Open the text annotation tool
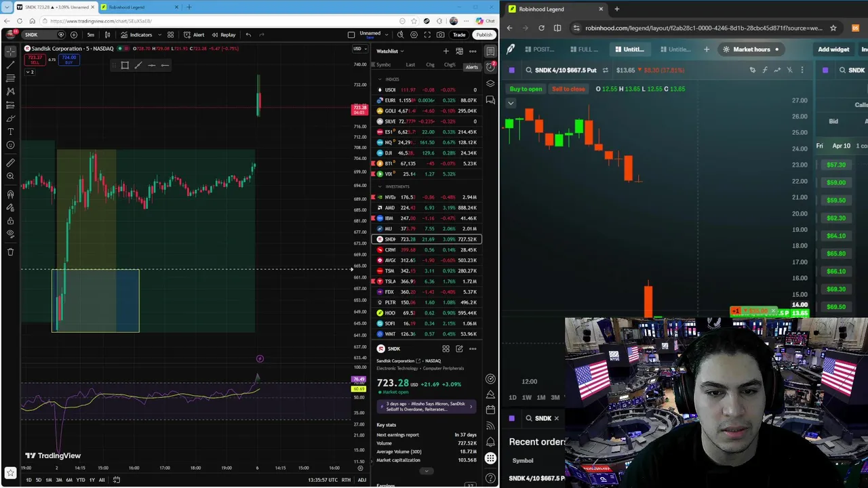This screenshot has height=488, width=868. (x=10, y=131)
